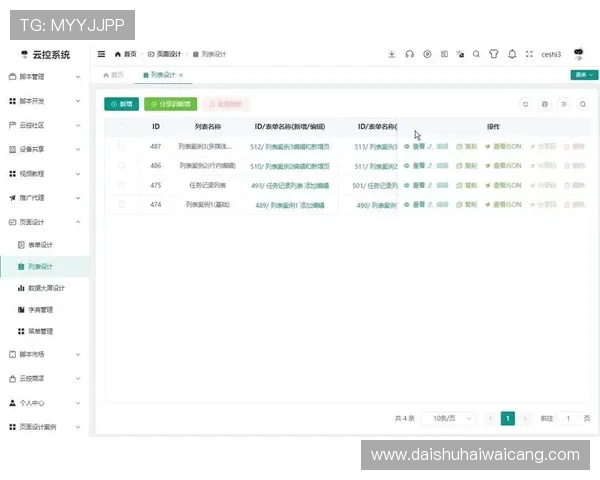Expand the 脚本市场 sidebar menu
Screen dimensions: 600x480
tap(45, 354)
